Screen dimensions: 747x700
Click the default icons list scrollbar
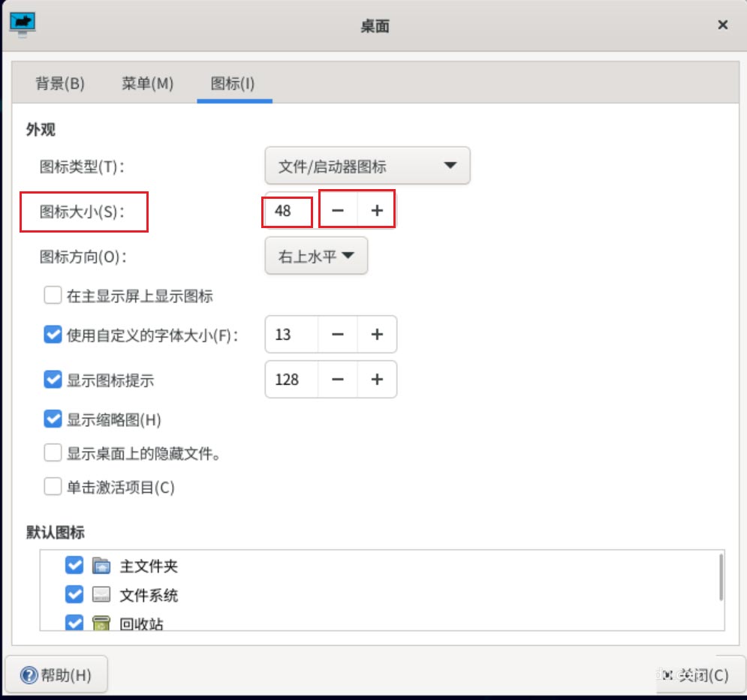coord(721,577)
